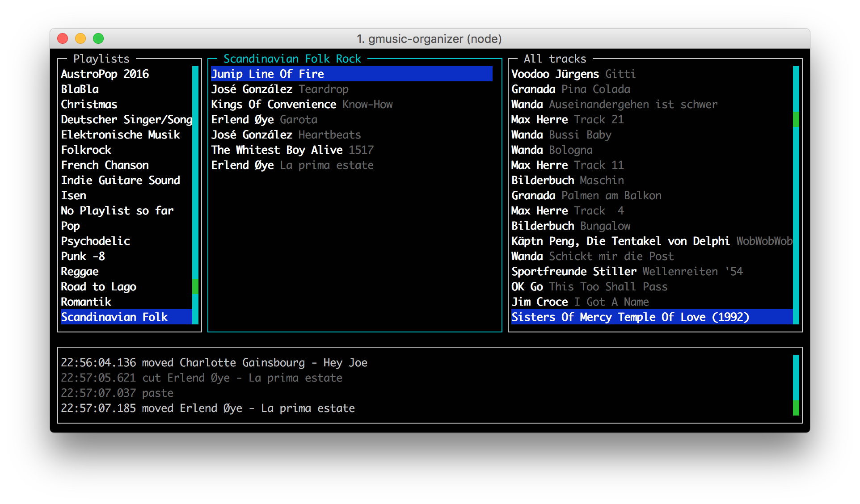Select Sisters Of Mercy Temple Of Love
The image size is (860, 504).
coord(630,317)
